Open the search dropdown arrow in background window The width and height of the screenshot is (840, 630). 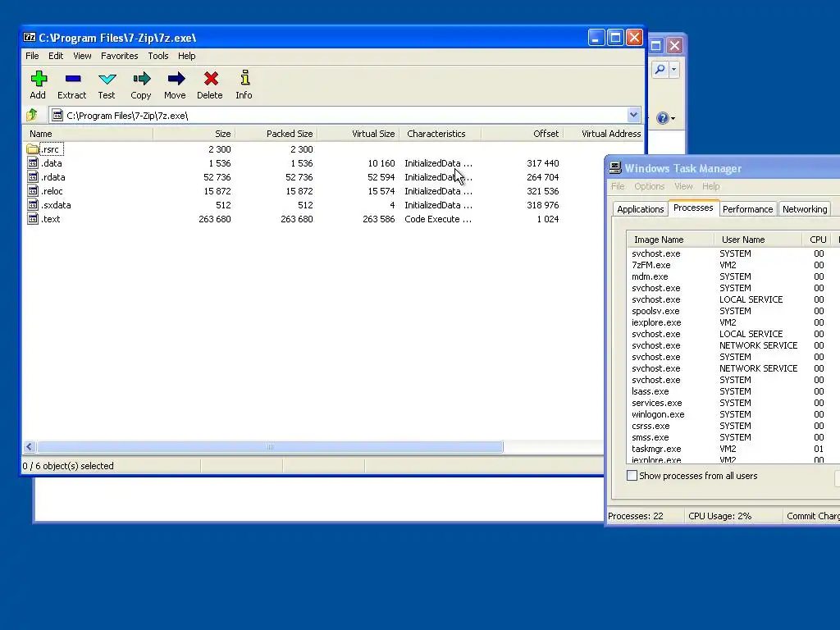(x=673, y=69)
